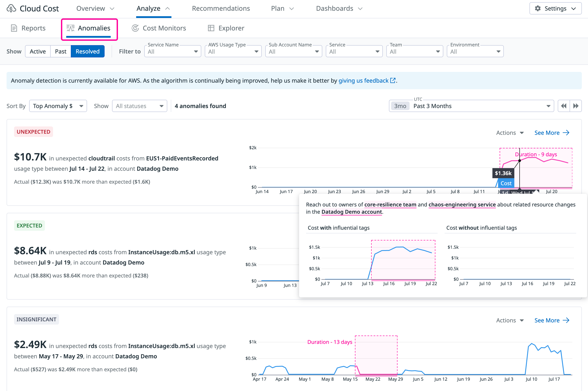
Task: Click the Cloud Cost logo icon
Action: point(11,9)
